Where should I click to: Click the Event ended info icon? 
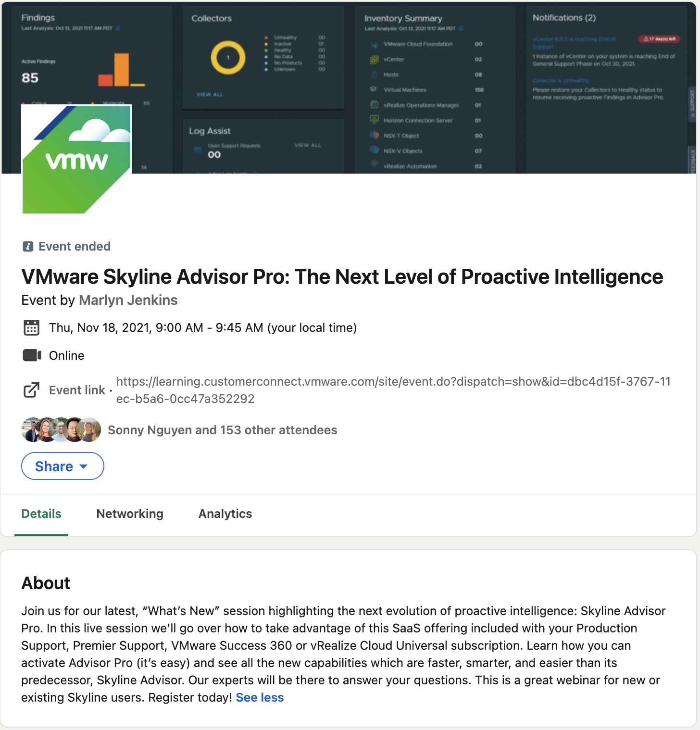[x=28, y=247]
